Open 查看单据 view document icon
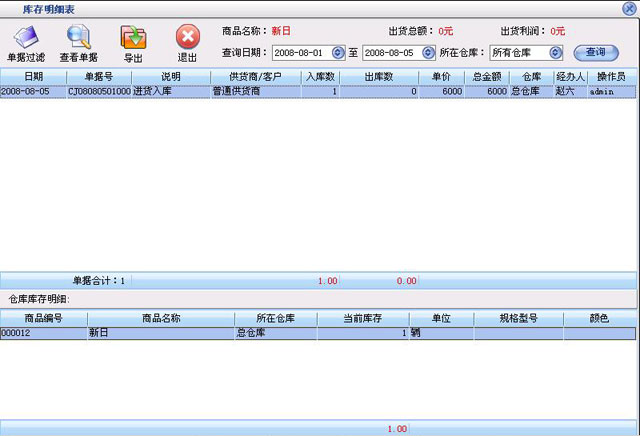The height and width of the screenshot is (436, 640). tap(77, 40)
